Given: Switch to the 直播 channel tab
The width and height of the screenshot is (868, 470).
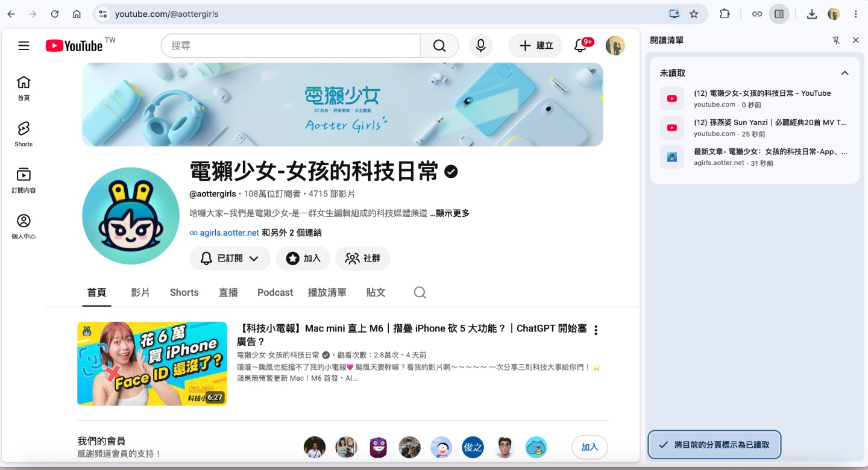Looking at the screenshot, I should (228, 292).
